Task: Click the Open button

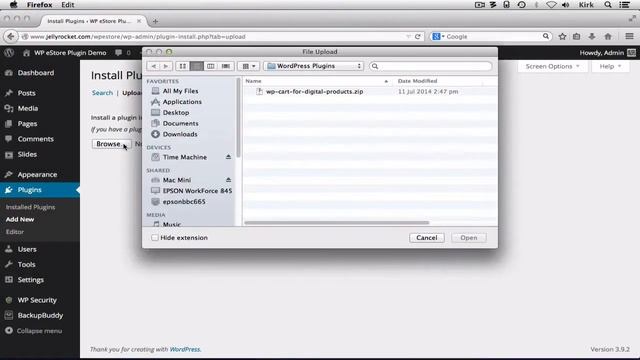Action: click(469, 238)
